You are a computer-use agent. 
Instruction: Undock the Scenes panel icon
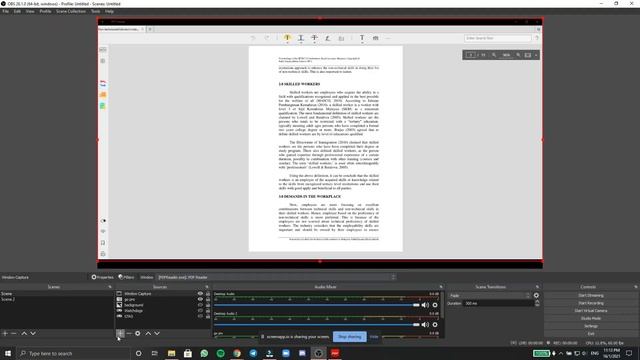pos(110,287)
